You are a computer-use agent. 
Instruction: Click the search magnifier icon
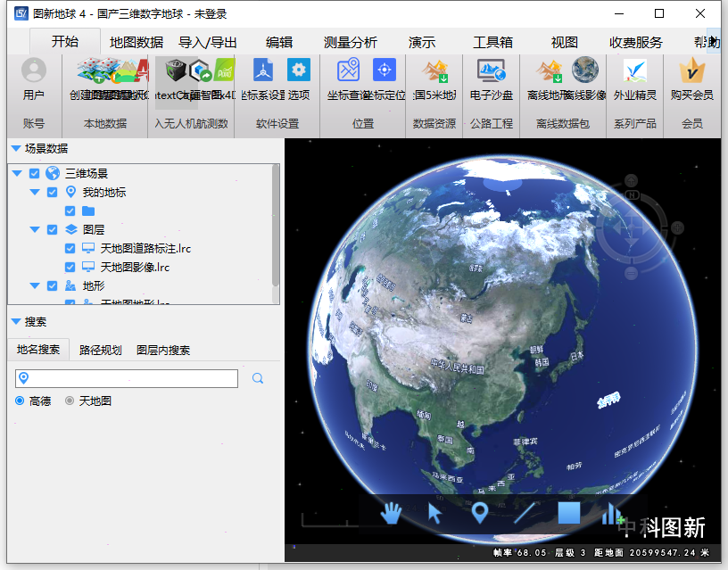(258, 378)
